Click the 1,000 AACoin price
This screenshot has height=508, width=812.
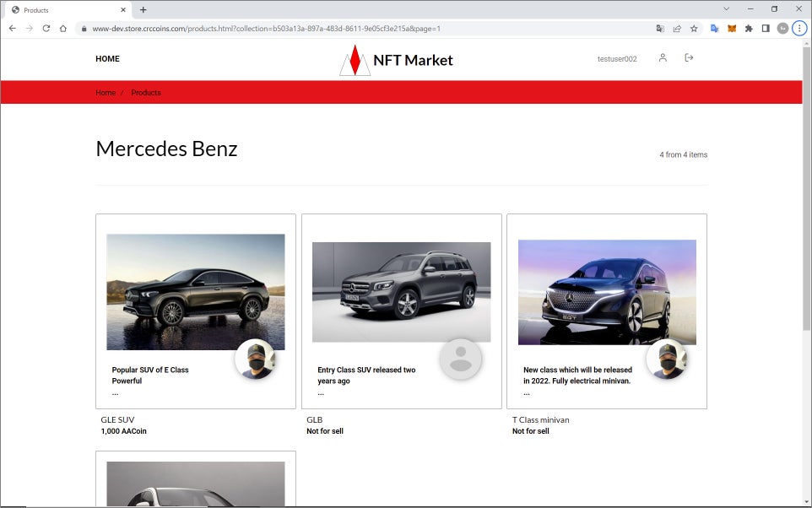(124, 431)
